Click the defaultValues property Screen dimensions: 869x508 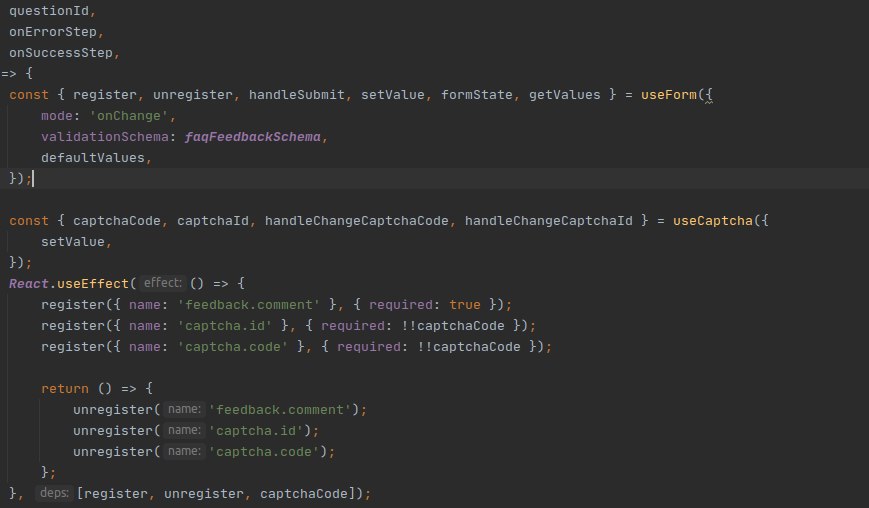(93, 158)
